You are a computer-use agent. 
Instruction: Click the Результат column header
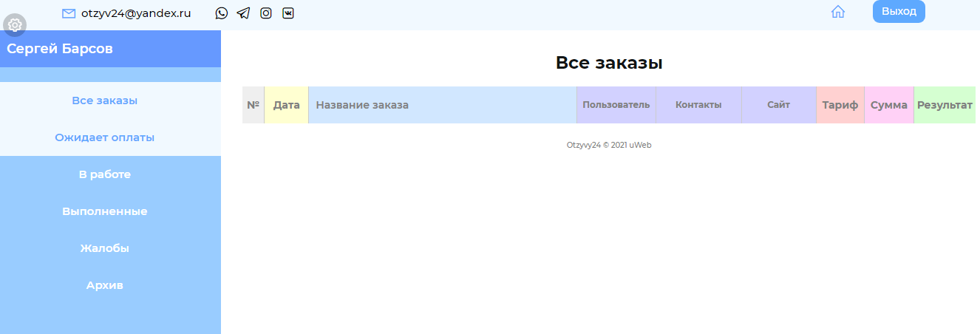click(x=945, y=105)
